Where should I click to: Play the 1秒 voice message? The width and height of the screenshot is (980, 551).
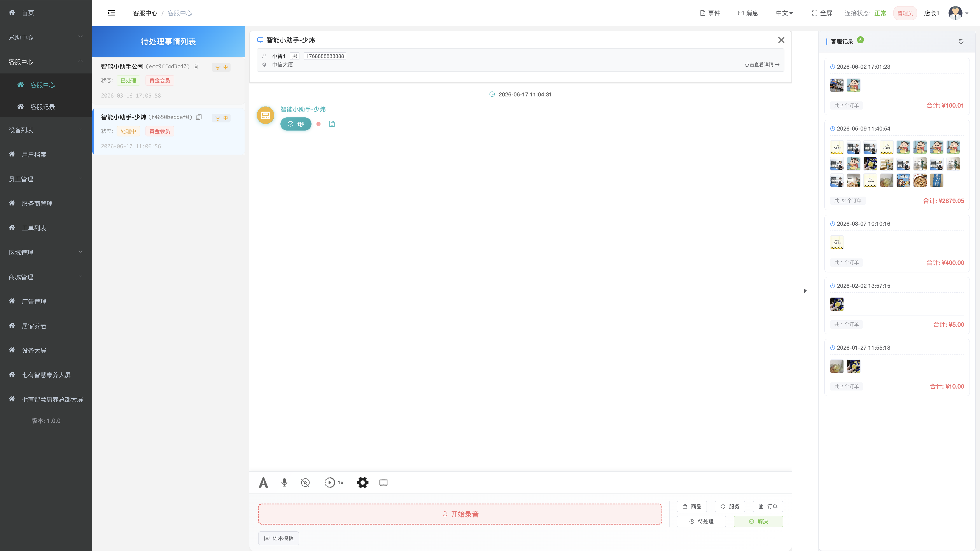click(x=296, y=124)
